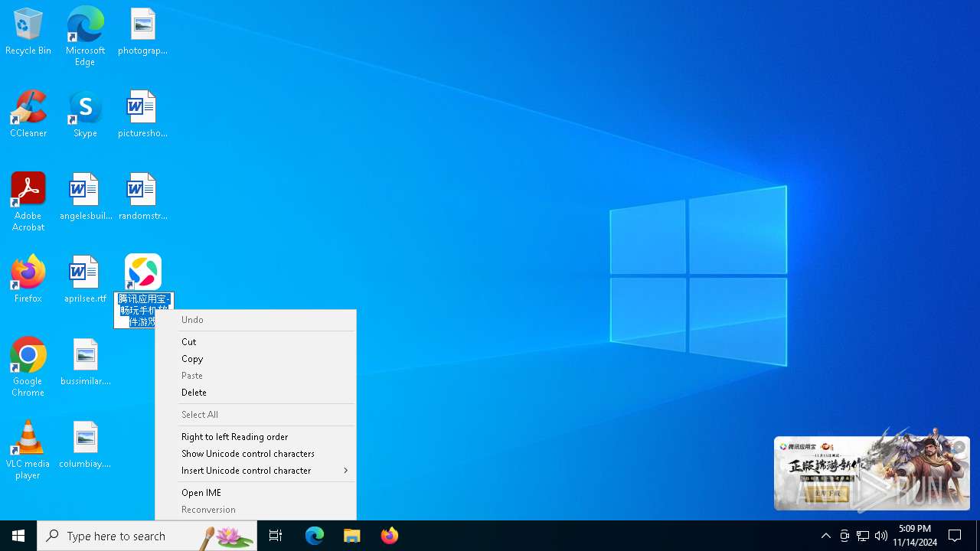This screenshot has height=551, width=980.
Task: Select the angelesbuil... Word document
Action: [85, 197]
